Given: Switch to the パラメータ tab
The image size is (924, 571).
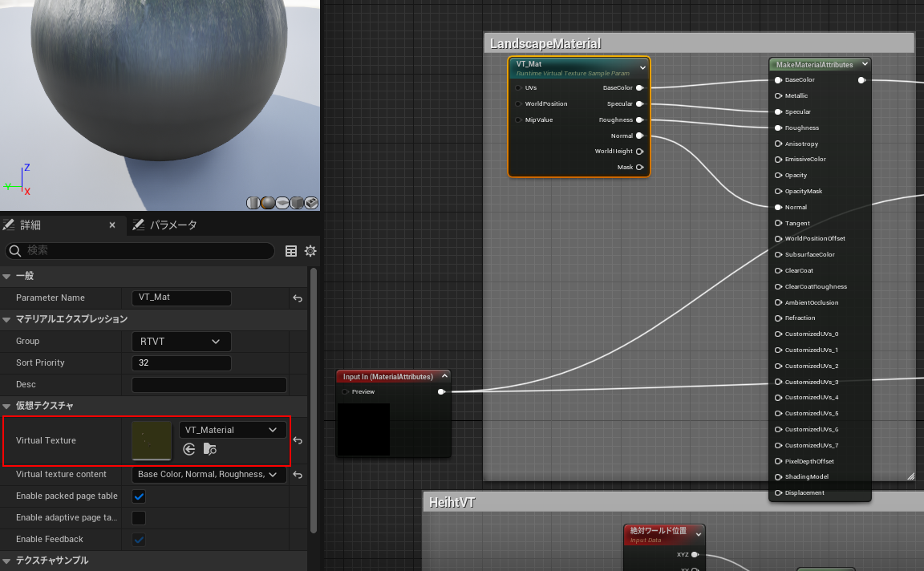Looking at the screenshot, I should (173, 225).
